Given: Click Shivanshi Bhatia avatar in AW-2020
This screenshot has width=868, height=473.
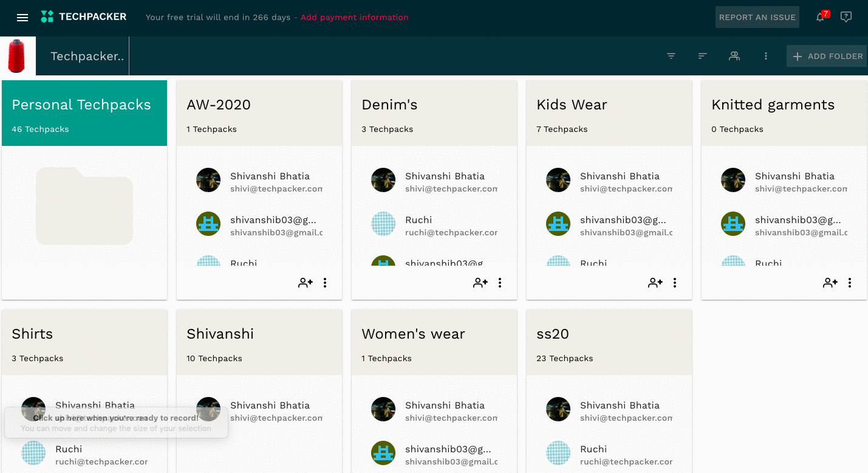Looking at the screenshot, I should click(208, 180).
